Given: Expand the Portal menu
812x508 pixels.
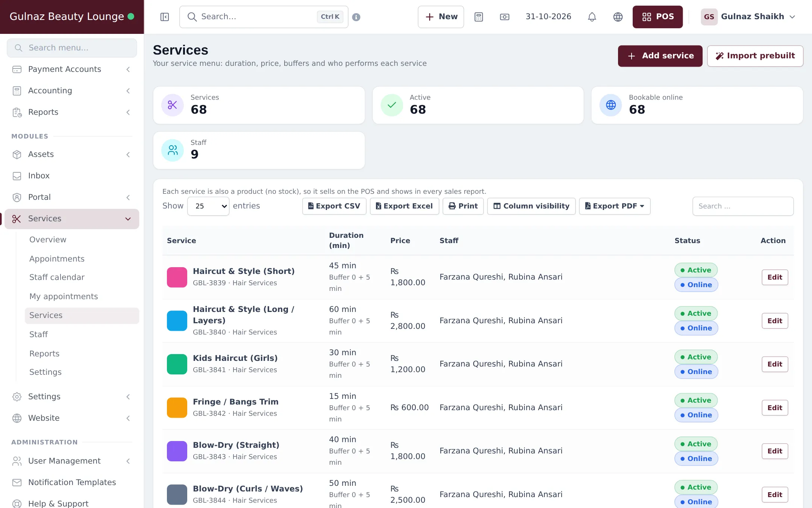Looking at the screenshot, I should coord(71,197).
